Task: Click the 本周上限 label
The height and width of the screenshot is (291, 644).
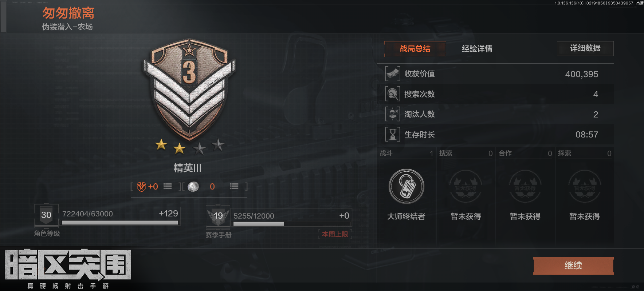Action: pos(335,234)
